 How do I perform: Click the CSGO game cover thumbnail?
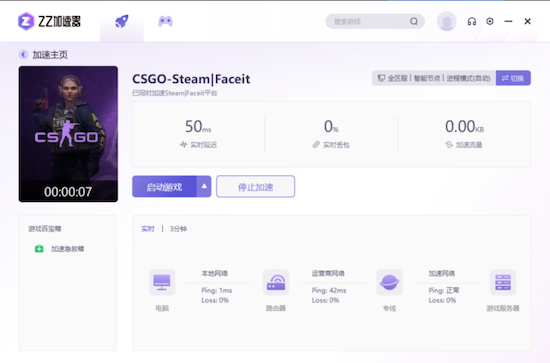coord(68,134)
